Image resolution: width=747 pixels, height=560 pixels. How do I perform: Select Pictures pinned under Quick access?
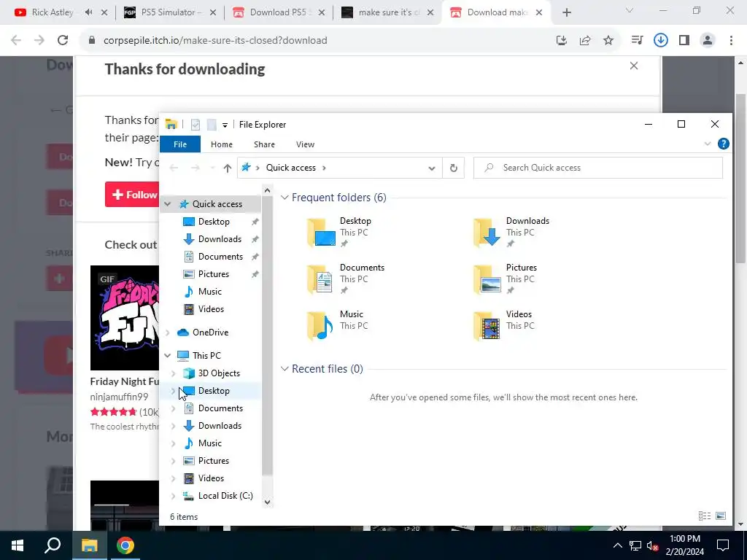[x=212, y=274]
